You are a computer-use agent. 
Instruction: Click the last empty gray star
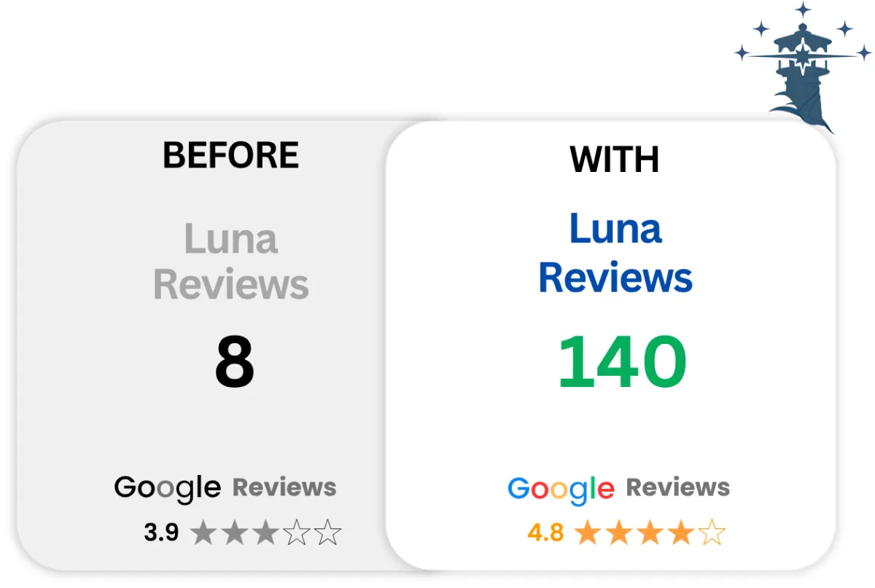(x=328, y=533)
